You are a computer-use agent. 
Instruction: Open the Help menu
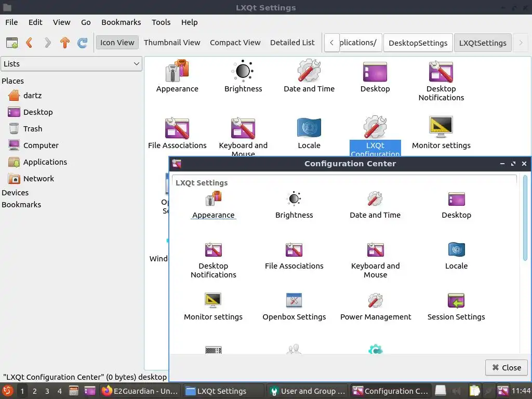(x=189, y=22)
